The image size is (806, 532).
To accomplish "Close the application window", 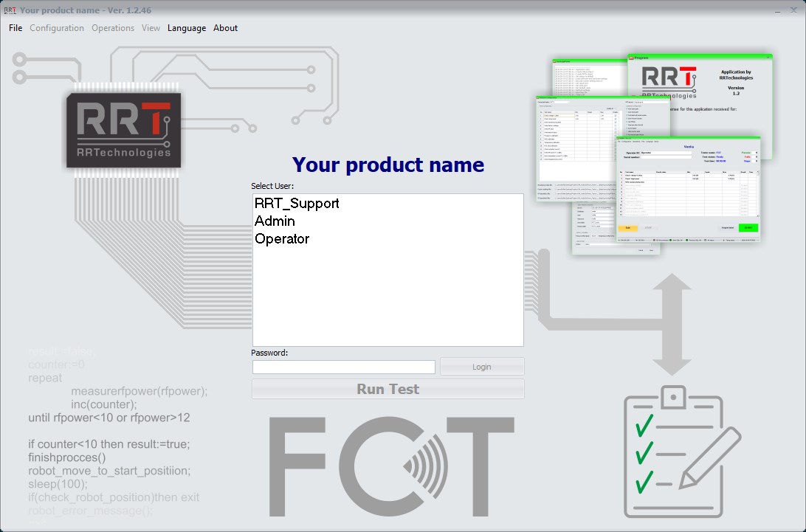I will (x=793, y=10).
